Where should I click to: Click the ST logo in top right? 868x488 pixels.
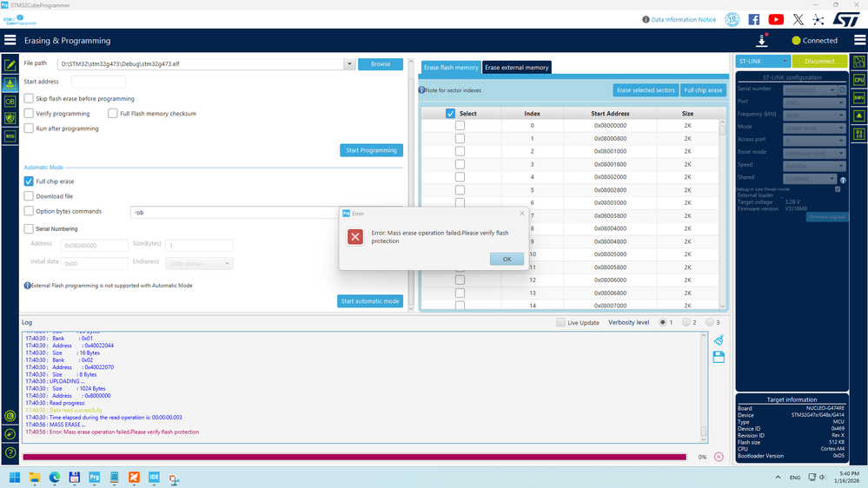click(x=846, y=19)
